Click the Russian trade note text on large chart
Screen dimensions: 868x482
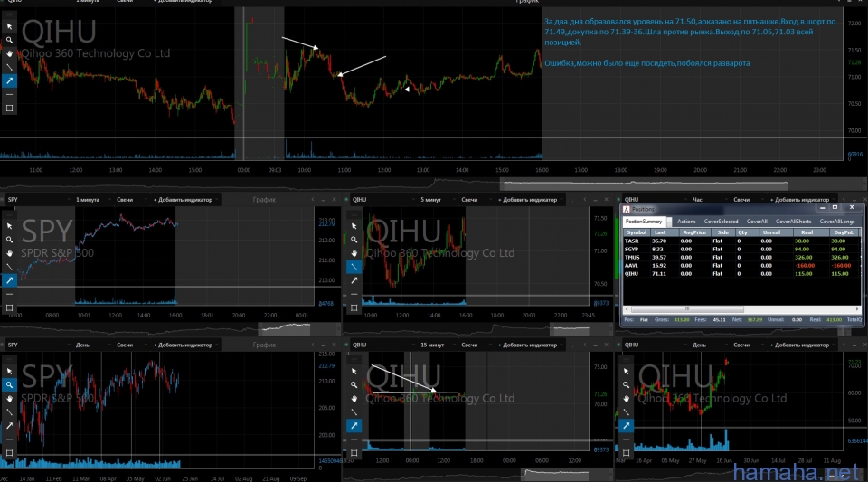[x=690, y=43]
